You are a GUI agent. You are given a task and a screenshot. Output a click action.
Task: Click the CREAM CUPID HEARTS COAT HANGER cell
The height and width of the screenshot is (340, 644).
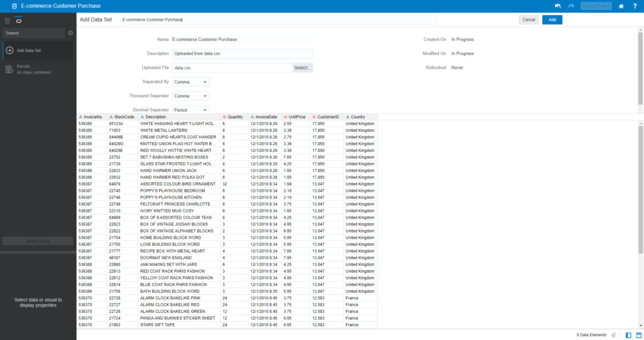(179, 137)
